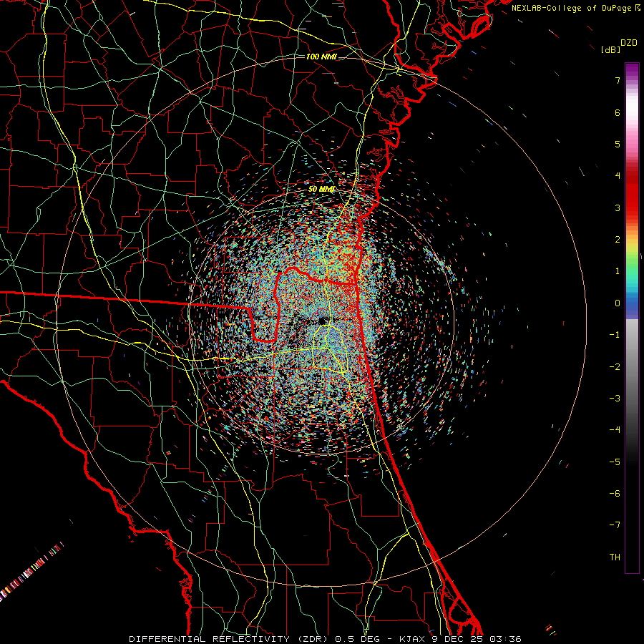Click the -1 scale value
Image resolution: width=644 pixels, height=644 pixels.
point(615,335)
